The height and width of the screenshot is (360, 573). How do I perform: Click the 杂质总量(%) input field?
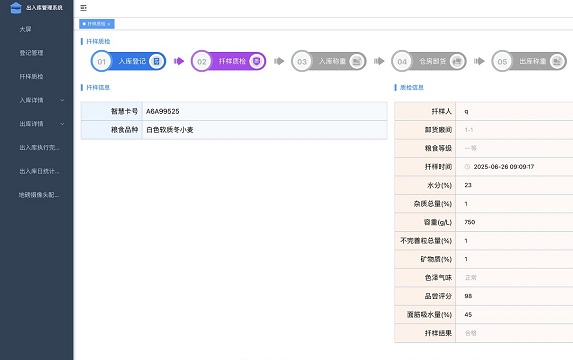[514, 204]
